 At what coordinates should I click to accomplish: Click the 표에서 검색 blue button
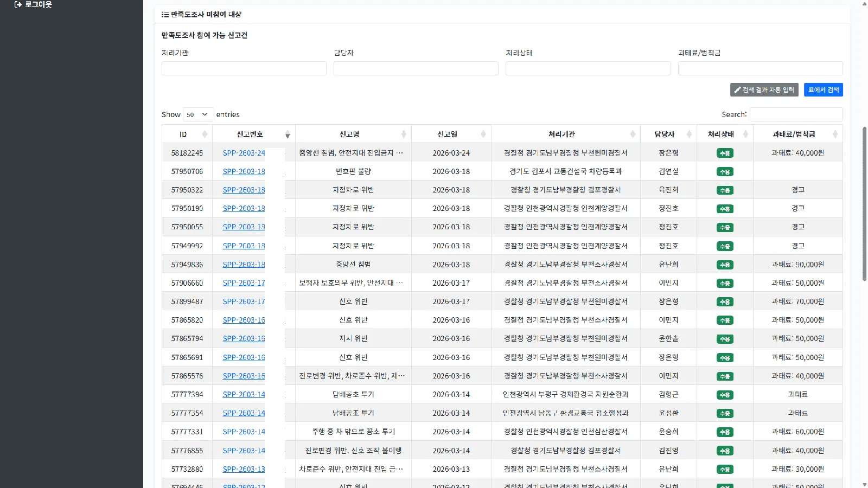pyautogui.click(x=824, y=90)
